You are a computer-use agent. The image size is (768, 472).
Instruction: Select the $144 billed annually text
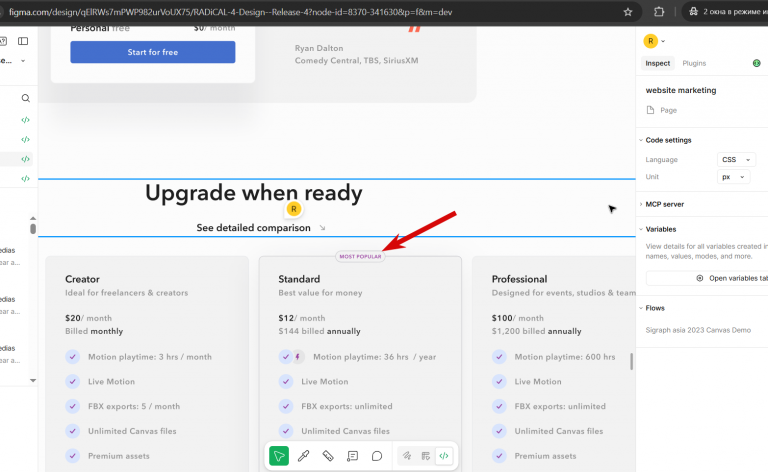coord(319,331)
